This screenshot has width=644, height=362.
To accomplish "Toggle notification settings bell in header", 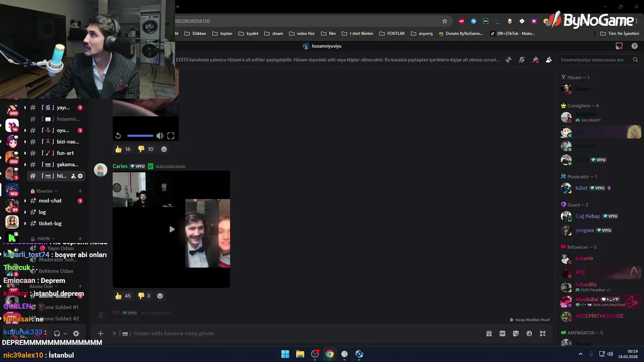I will [522, 59].
